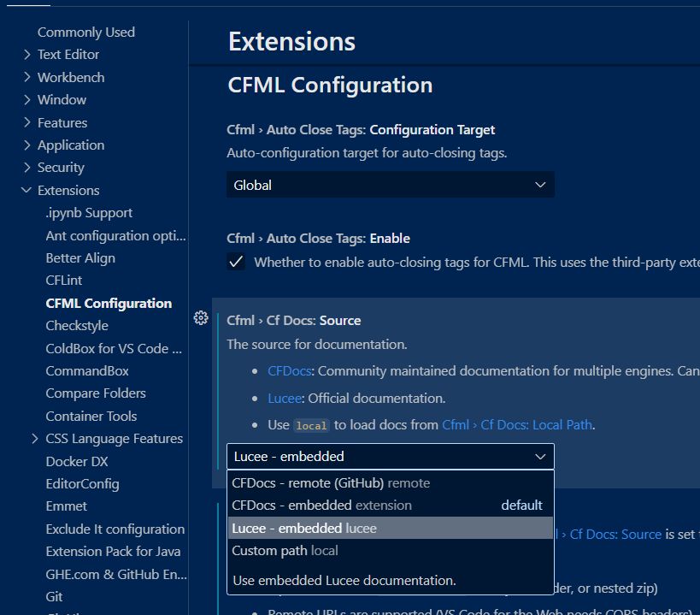The image size is (700, 615).
Task: Pick the Custom path local option
Action: pos(391,550)
